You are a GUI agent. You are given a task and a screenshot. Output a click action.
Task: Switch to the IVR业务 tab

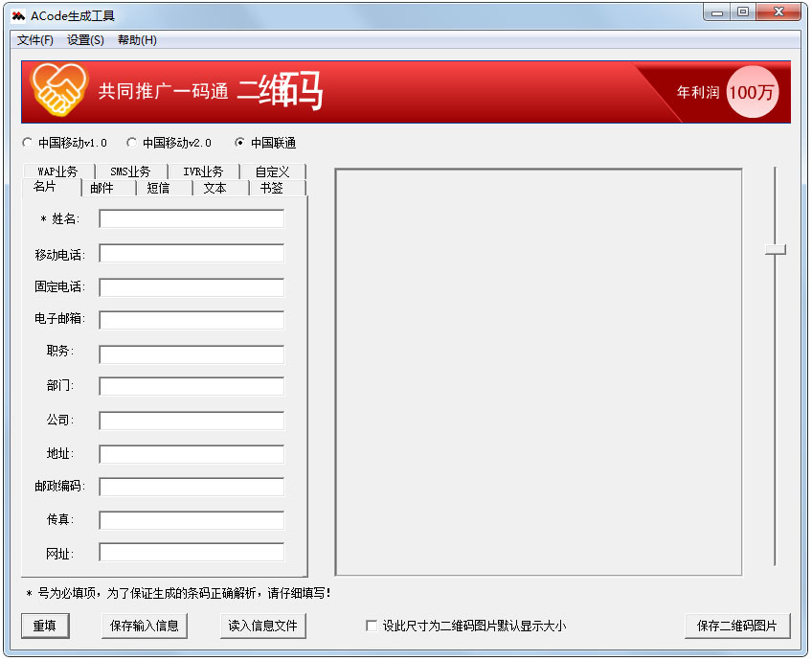point(203,171)
